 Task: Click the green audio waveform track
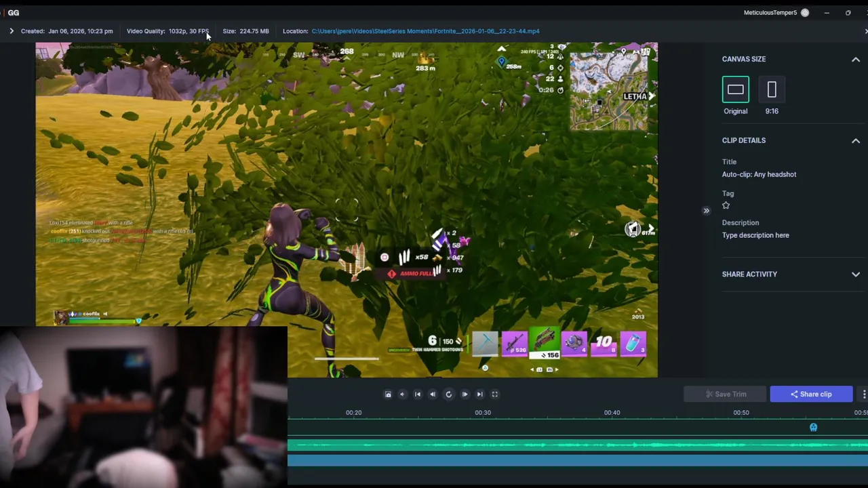click(x=578, y=445)
